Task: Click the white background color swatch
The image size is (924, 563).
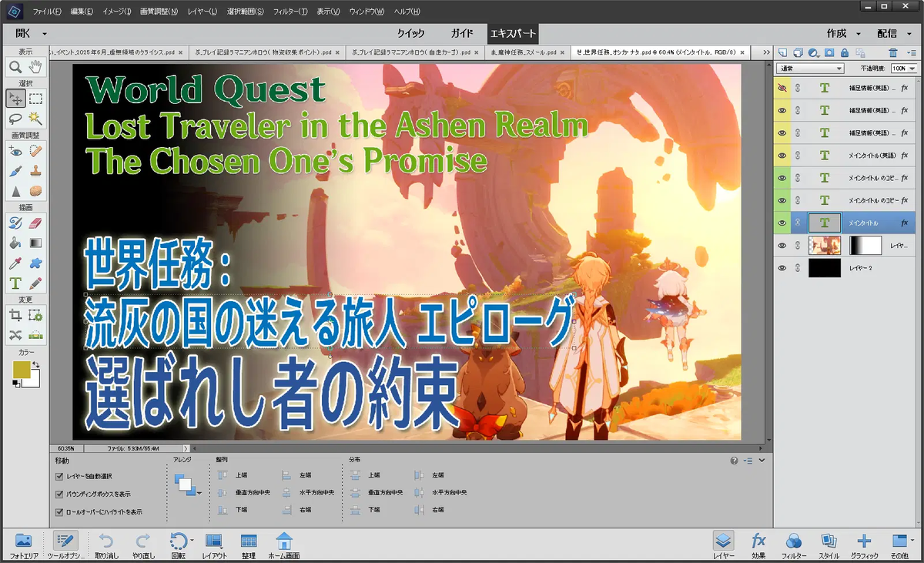Action: coord(34,381)
